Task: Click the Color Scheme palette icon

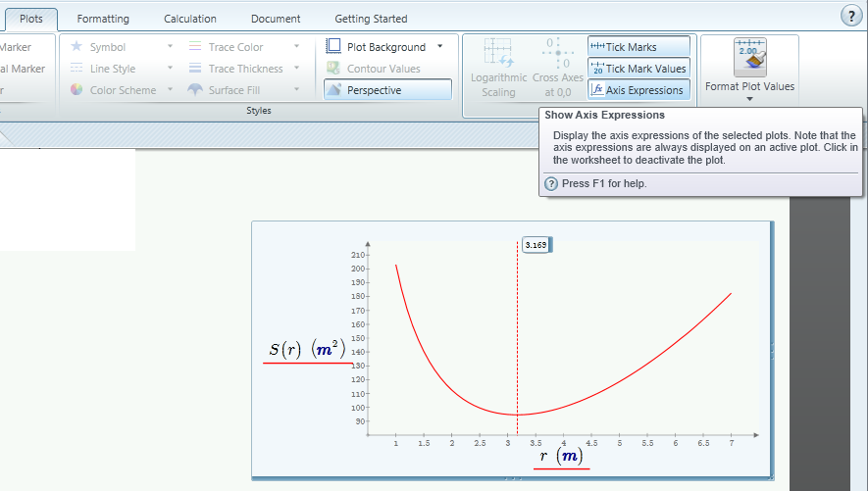Action: [77, 89]
